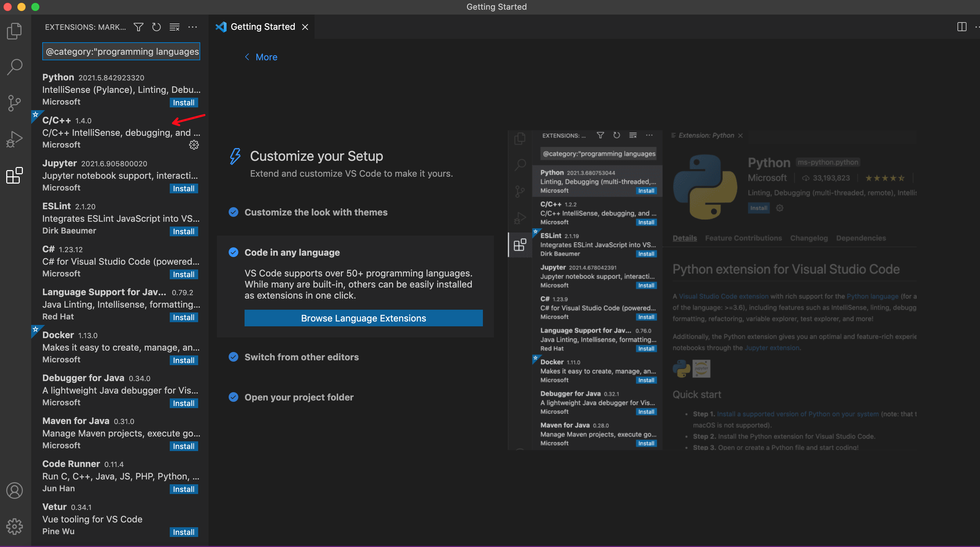Clear extensions search results
Viewport: 980px width, 547px height.
[x=175, y=27]
